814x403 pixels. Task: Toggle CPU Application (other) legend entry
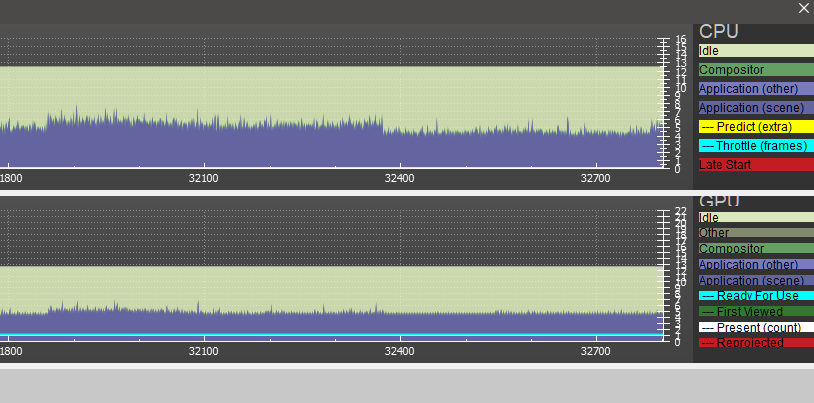click(x=756, y=89)
